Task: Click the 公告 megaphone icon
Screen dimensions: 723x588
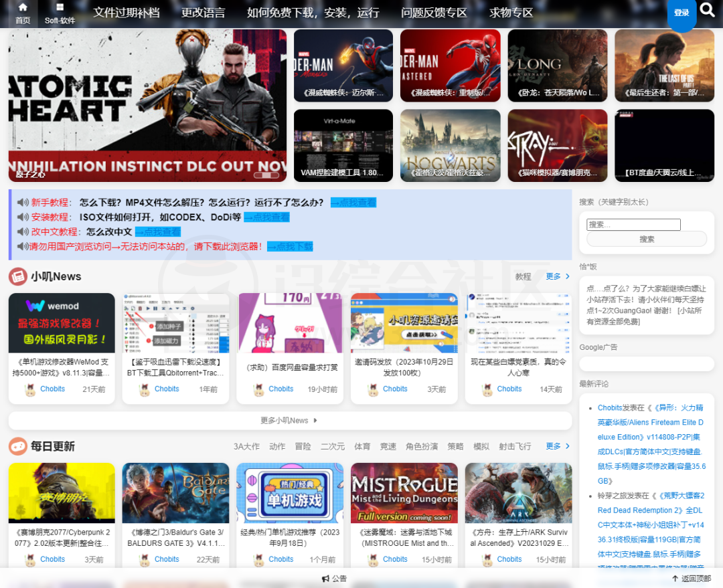Action: 325,579
